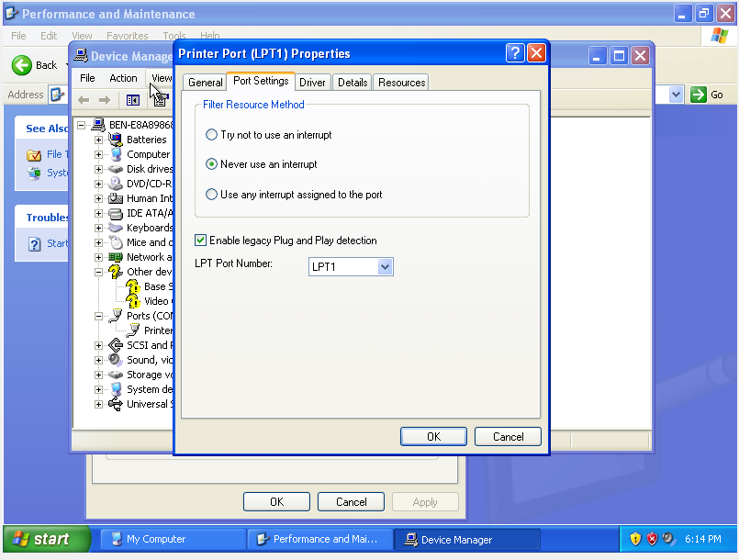Viewport: 739px width, 560px height.
Task: Click the Disk drives icon
Action: 116,169
